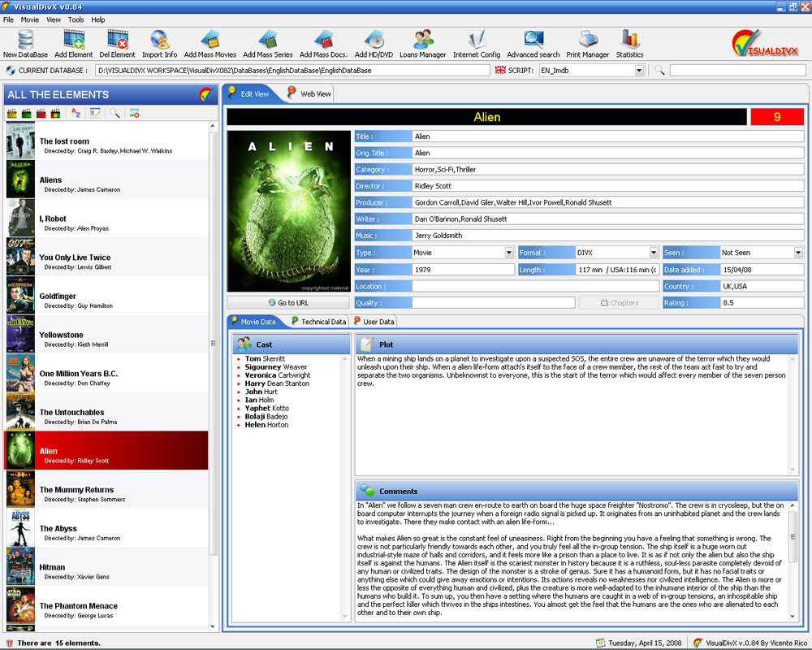Launch Add Mass Series
The image size is (812, 650).
coord(268,44)
